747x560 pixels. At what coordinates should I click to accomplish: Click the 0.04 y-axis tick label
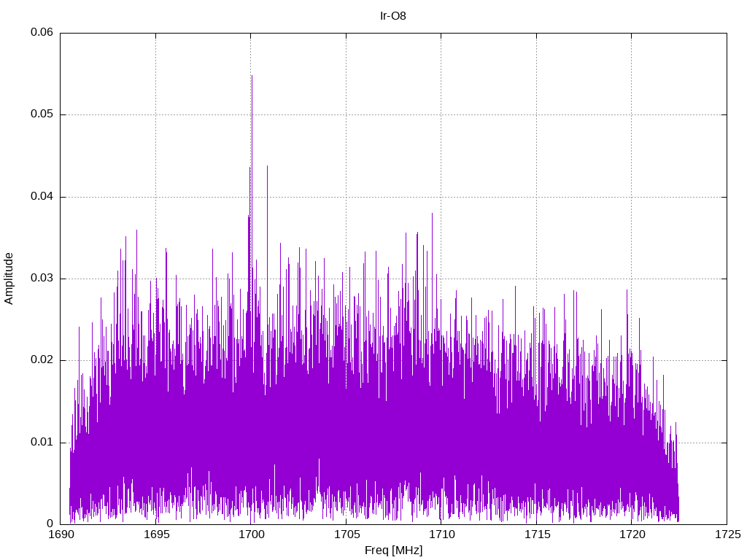click(x=42, y=197)
